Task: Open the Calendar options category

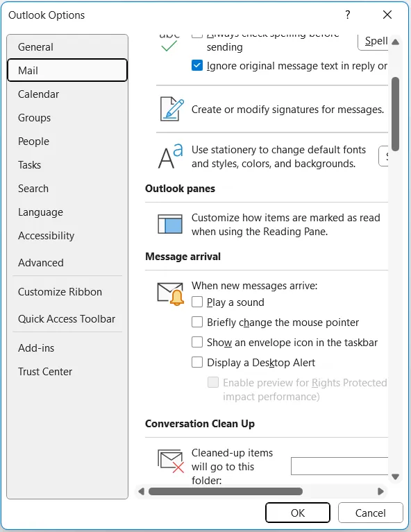Action: point(67,94)
